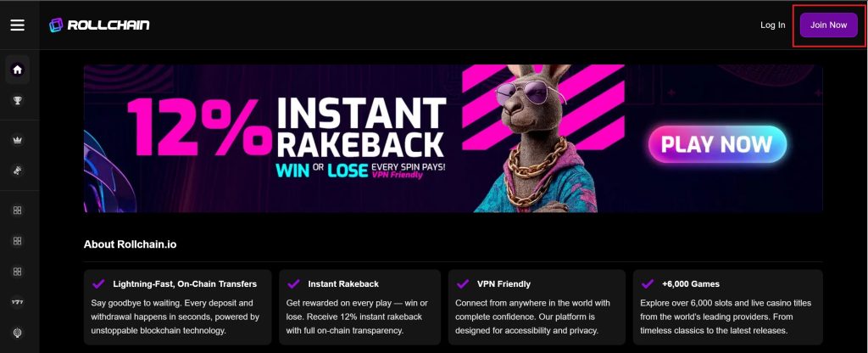Click the sidebar icon beneath the 777 icon
The image size is (868, 353).
17,333
